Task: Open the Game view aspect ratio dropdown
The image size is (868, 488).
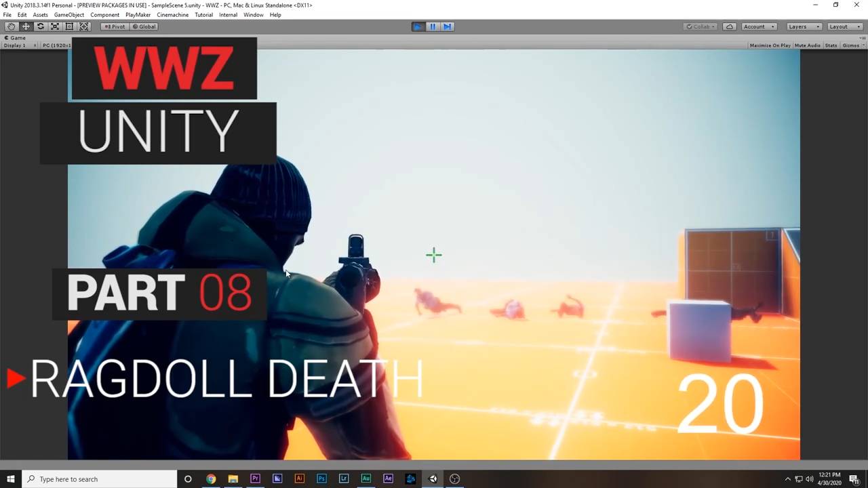Action: click(x=56, y=45)
